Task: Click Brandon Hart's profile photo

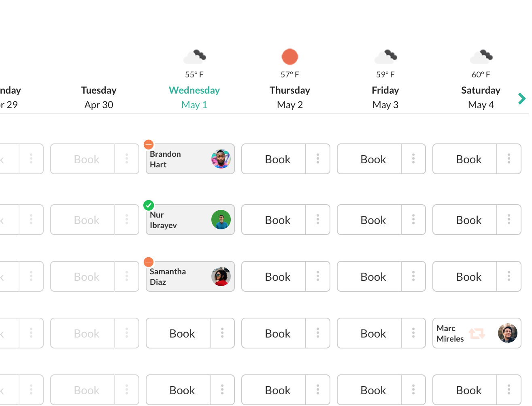Action: point(221,159)
